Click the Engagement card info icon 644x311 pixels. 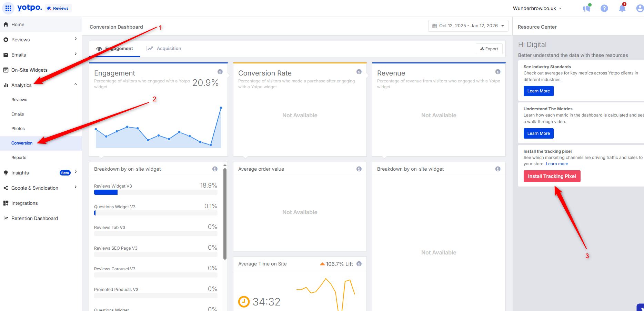[x=220, y=72]
